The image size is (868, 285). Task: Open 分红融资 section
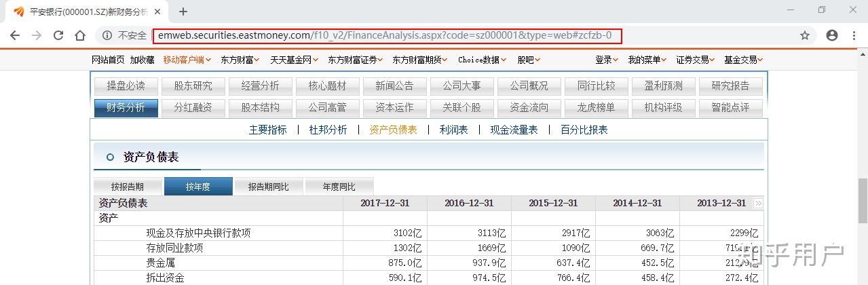point(193,108)
